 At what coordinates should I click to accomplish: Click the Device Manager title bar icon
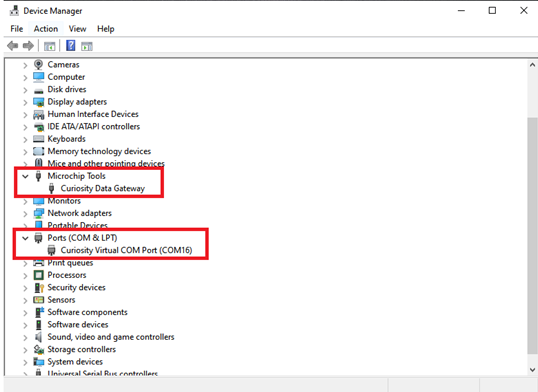coord(14,11)
